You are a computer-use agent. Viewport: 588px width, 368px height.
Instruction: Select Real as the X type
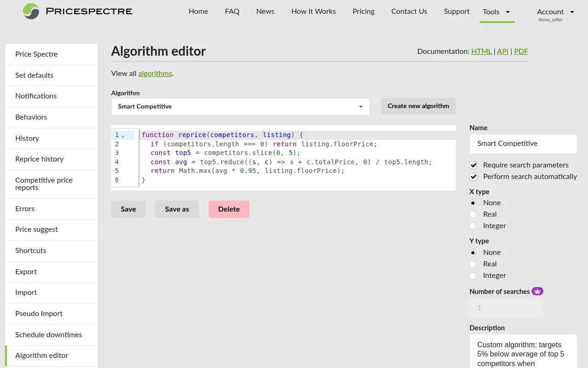(x=473, y=214)
